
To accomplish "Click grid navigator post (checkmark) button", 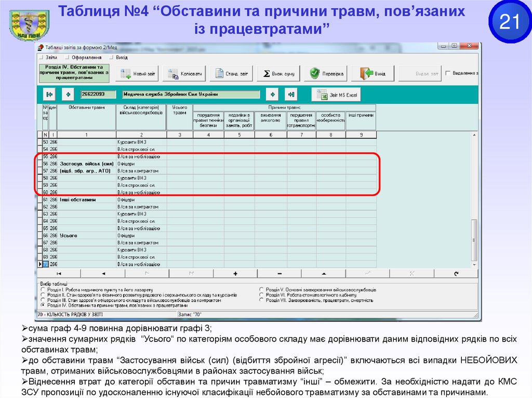I will coord(368,273).
